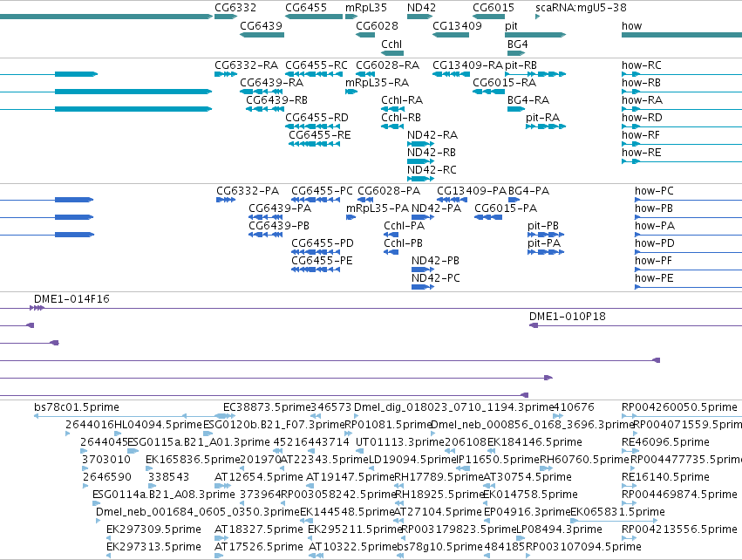
Task: Click transcript label CG6015-RA
Action: click(x=505, y=83)
